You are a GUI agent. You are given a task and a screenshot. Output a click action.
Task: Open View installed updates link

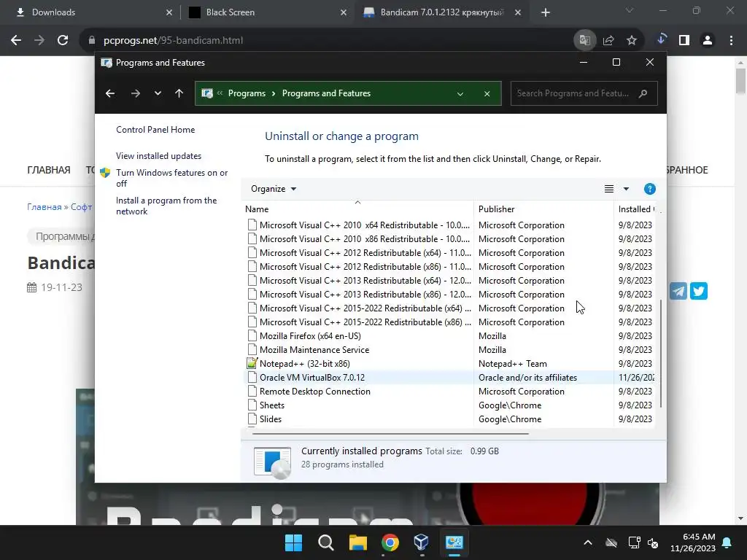(x=158, y=156)
